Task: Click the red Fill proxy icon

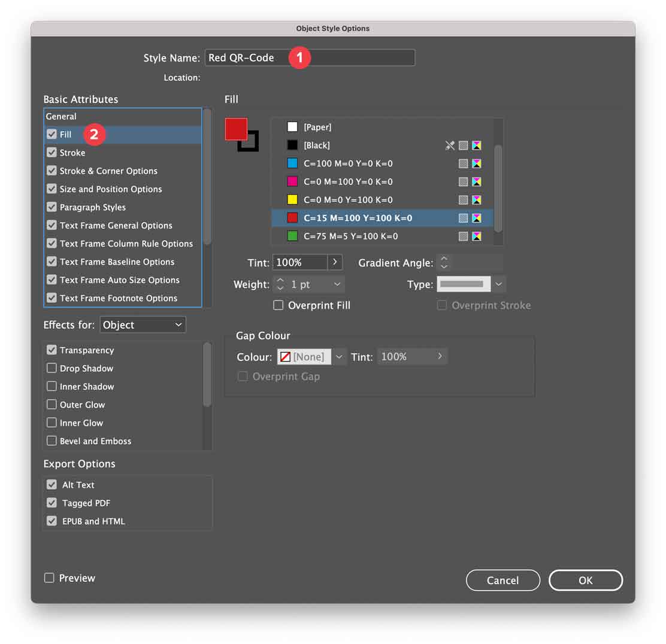Action: click(235, 129)
